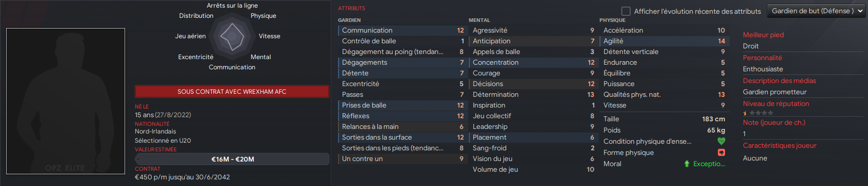Screen dimensions: 868x186
Task: Click the 'Sous contrat avec Wrexham AFC' banner
Action: click(232, 92)
